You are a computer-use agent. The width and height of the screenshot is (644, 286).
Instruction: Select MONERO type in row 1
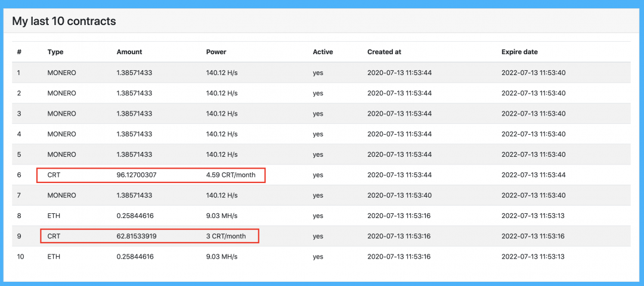pos(61,73)
